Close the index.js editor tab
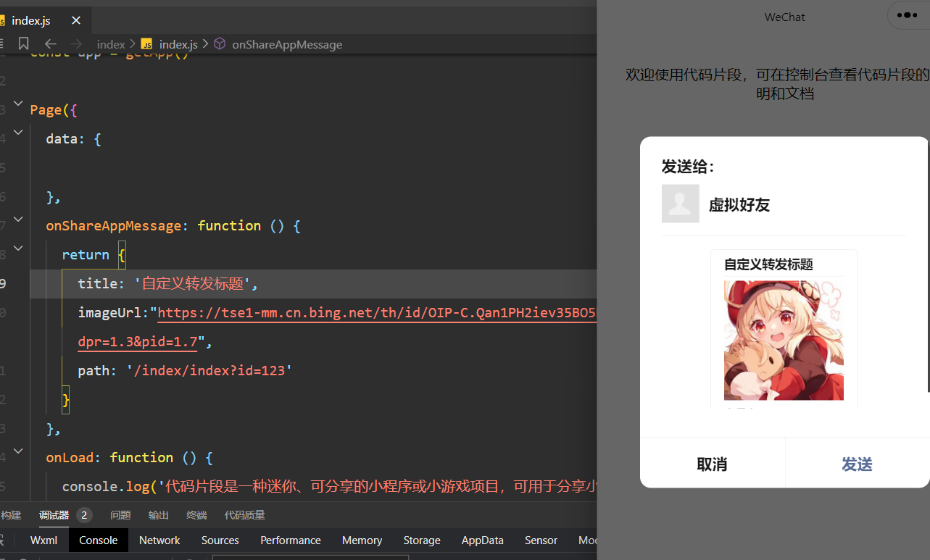This screenshot has height=560, width=930. 76,20
